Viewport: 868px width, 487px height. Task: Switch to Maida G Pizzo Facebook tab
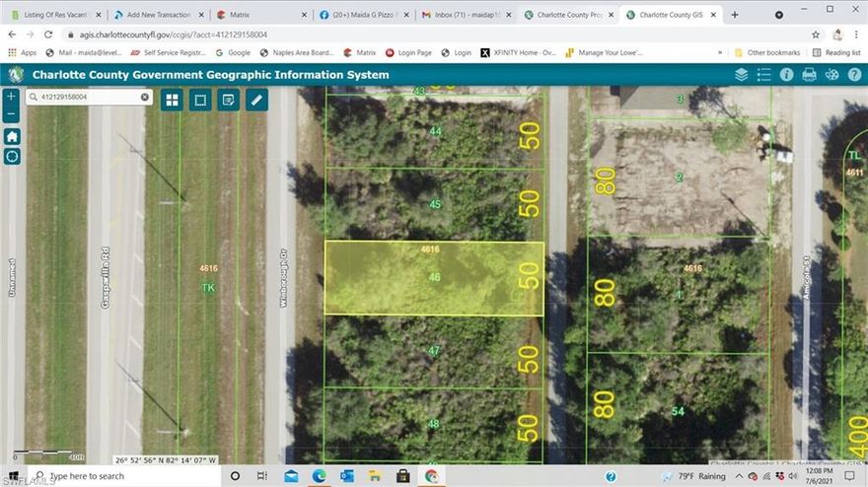click(x=365, y=15)
